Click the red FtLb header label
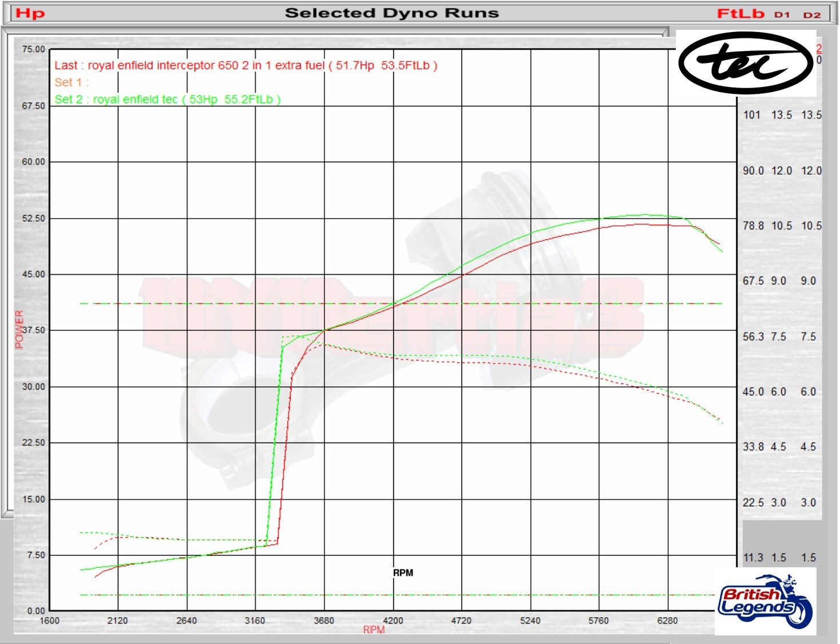 (740, 13)
